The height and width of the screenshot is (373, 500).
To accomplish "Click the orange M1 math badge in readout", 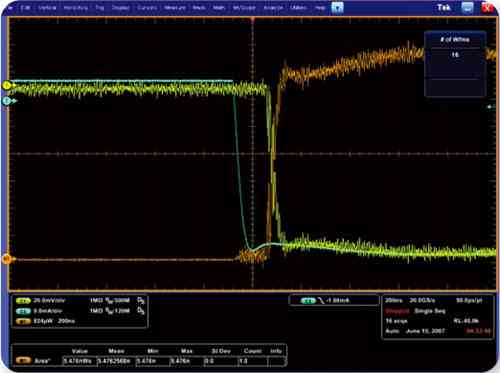I will pyautogui.click(x=23, y=321).
